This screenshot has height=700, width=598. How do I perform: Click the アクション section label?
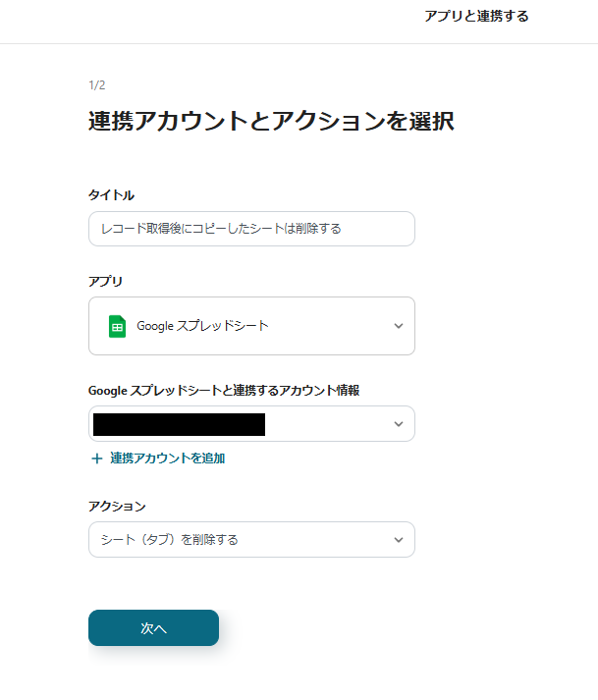click(117, 507)
